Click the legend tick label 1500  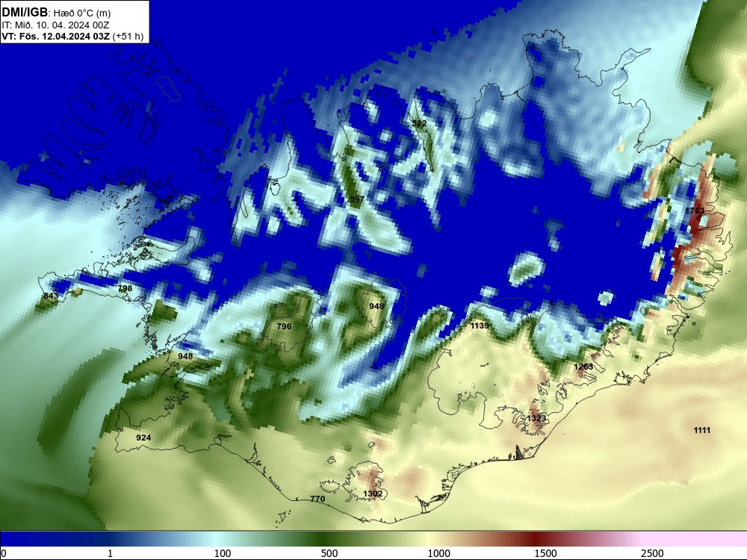545,553
